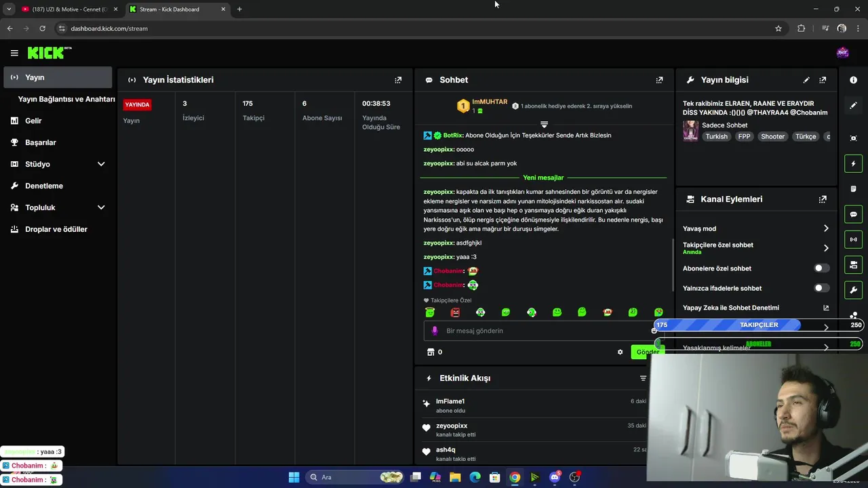Click the purple microphone icon in chat input
This screenshot has height=488, width=868.
pos(435,331)
